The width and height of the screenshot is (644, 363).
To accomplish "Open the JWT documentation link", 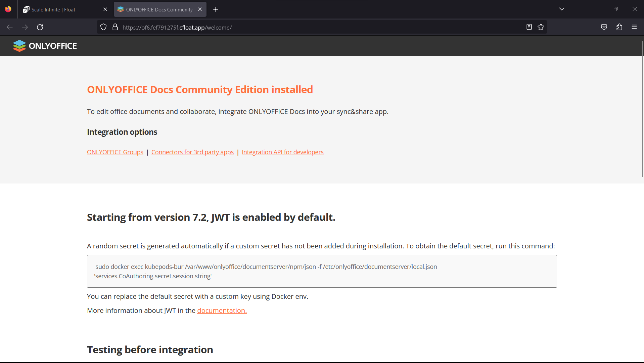I will click(x=222, y=311).
